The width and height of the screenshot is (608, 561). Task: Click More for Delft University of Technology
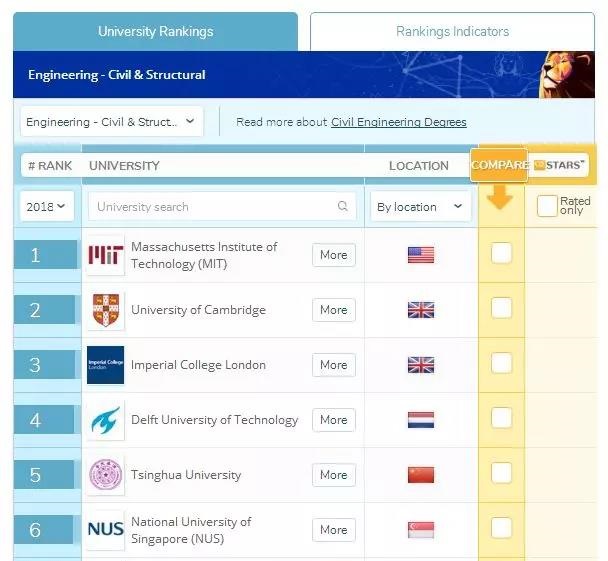pyautogui.click(x=334, y=419)
